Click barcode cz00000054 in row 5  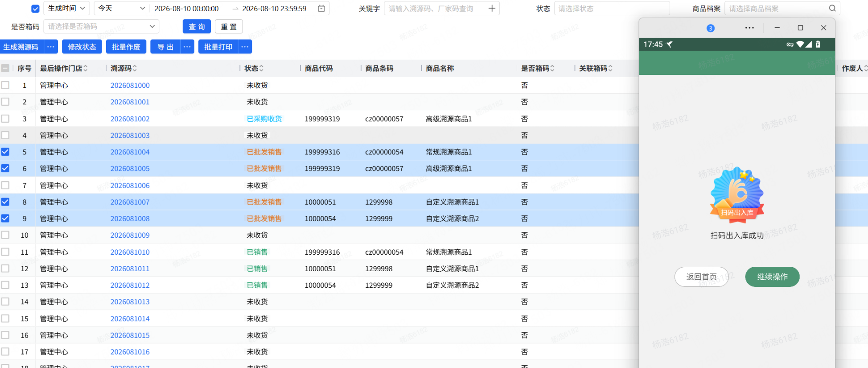[384, 152]
